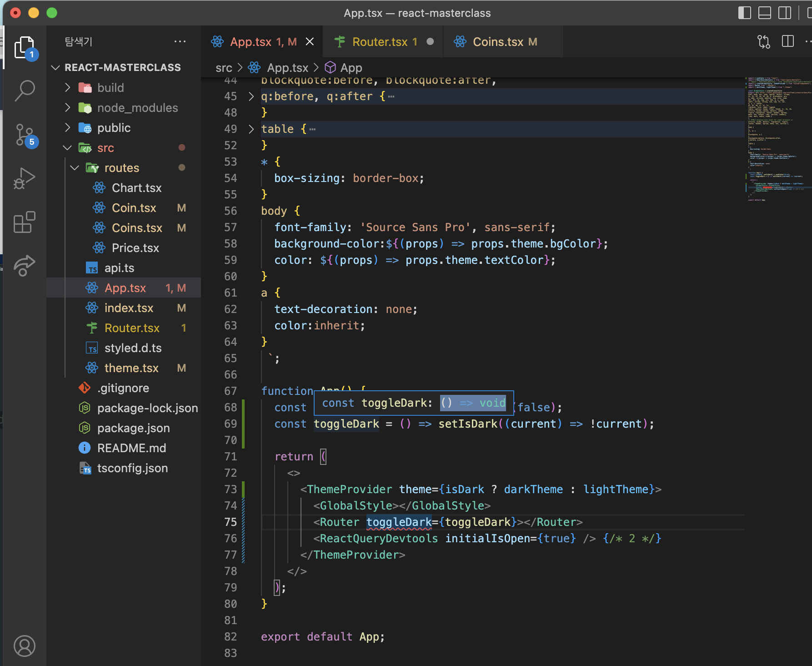Expand the build folder
Screen dimensions: 812x666
tap(110, 88)
